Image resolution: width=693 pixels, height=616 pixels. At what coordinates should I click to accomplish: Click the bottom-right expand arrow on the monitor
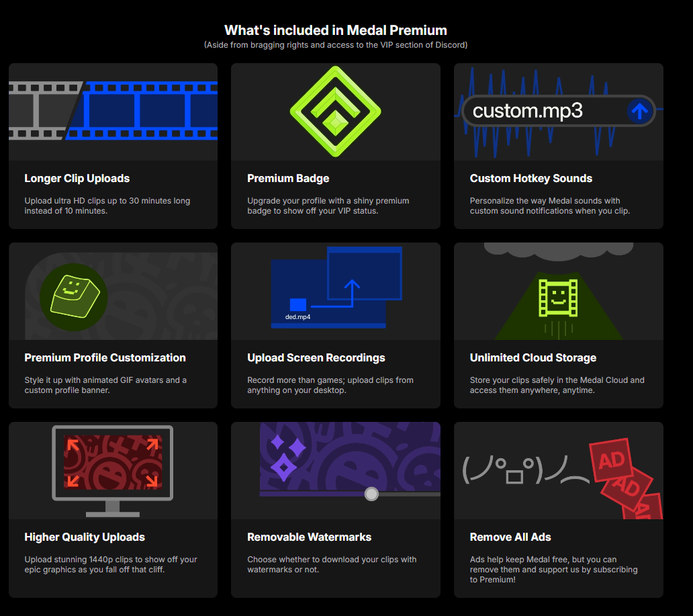click(152, 481)
